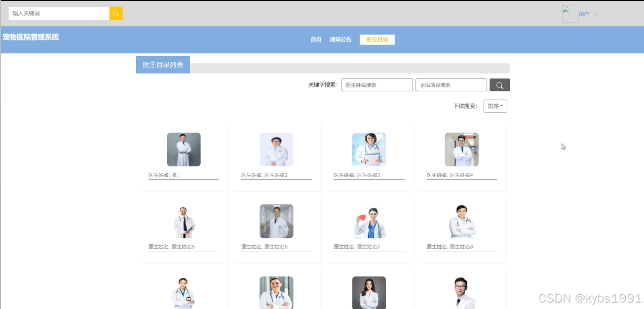The image size is (644, 309).
Task: Open the 排序 sort dropdown
Action: coord(495,106)
